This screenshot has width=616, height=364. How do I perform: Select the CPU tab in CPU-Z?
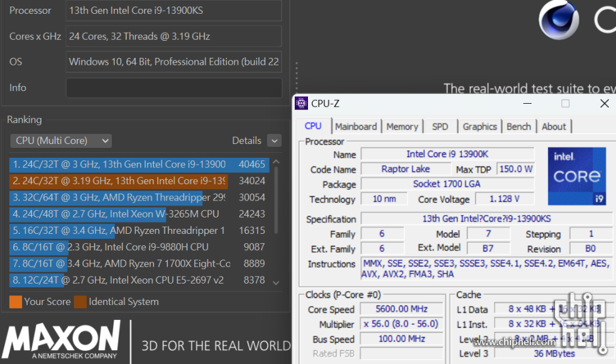(x=313, y=126)
